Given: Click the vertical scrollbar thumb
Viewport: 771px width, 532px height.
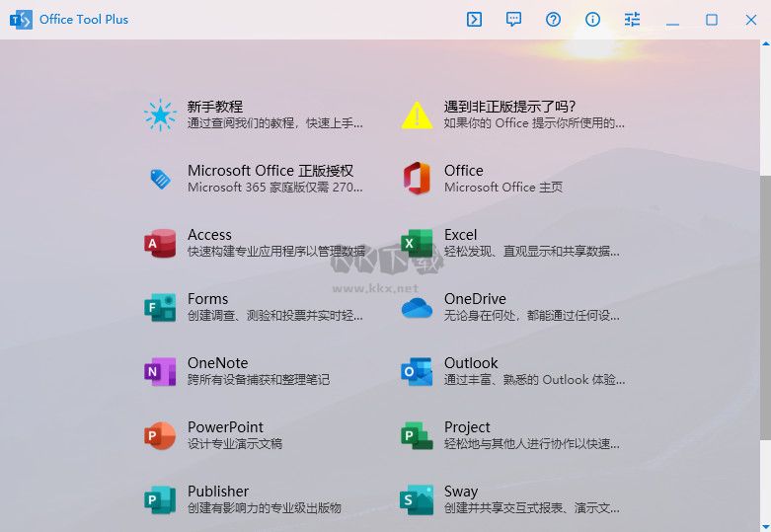Looking at the screenshot, I should [x=766, y=307].
